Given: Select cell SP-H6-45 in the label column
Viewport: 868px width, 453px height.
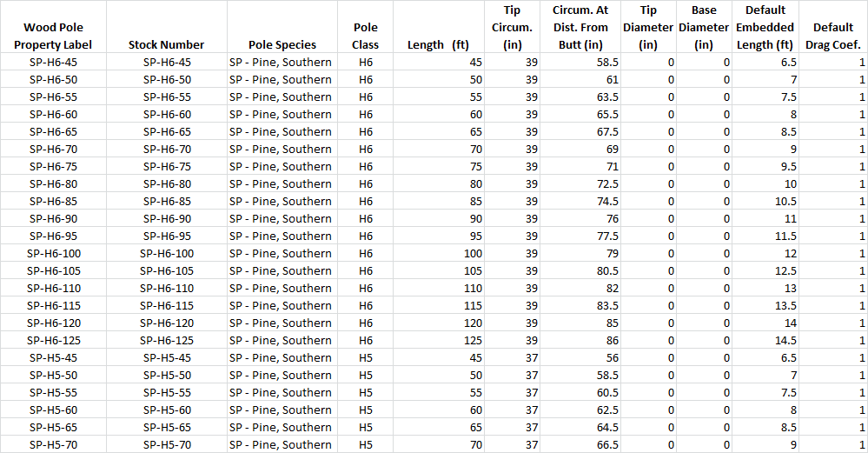Looking at the screenshot, I should point(53,62).
